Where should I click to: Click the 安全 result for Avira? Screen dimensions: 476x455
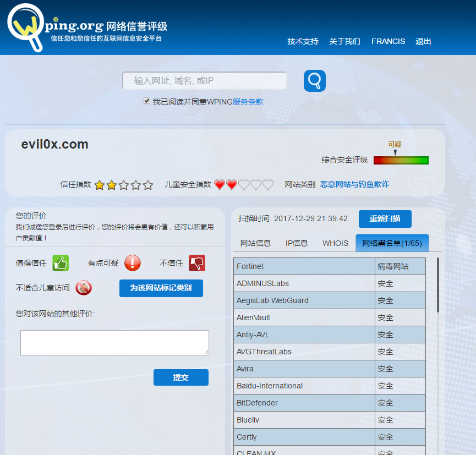386,369
